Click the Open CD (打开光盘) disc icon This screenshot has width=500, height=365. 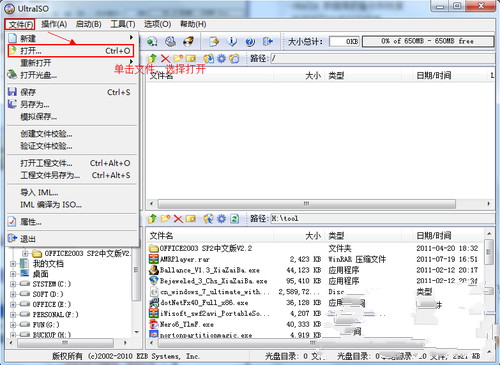pos(12,75)
